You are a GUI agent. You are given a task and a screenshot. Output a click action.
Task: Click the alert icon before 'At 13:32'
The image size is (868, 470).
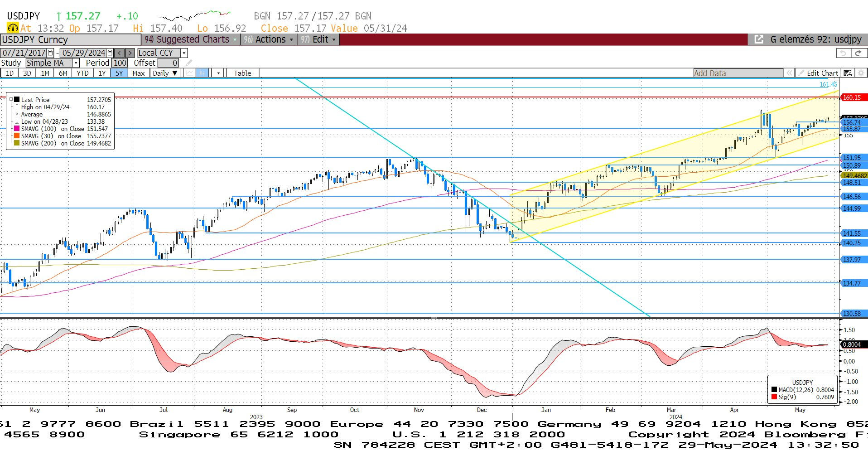(12, 28)
